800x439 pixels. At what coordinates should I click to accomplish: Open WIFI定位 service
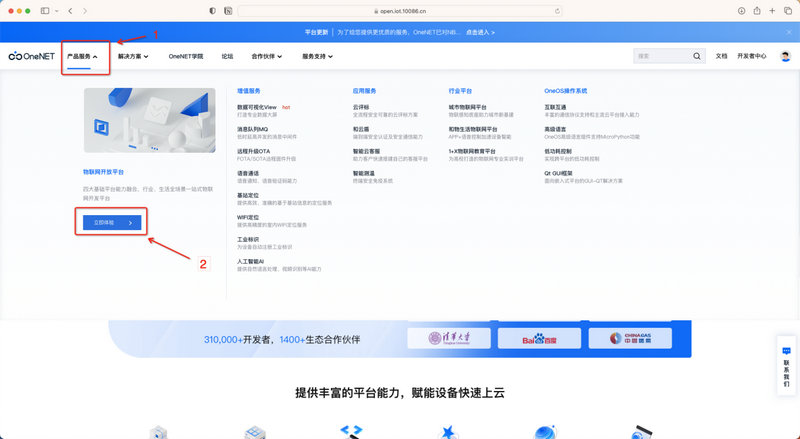(248, 217)
